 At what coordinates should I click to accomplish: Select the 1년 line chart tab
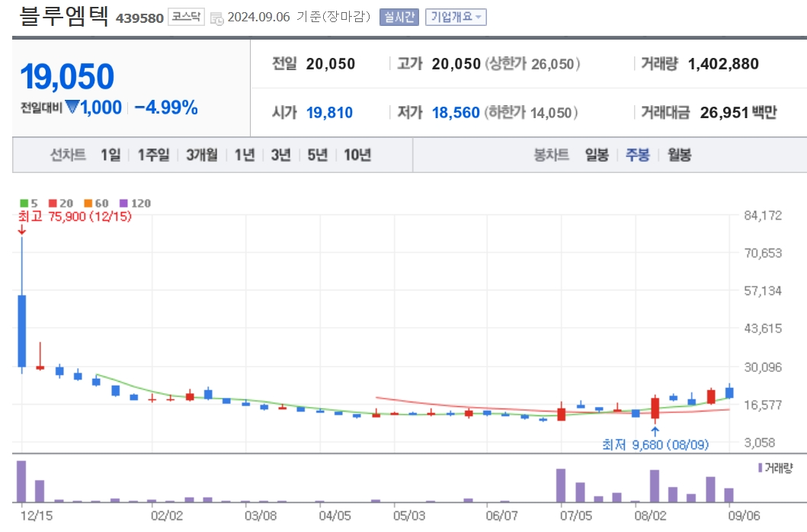pyautogui.click(x=245, y=155)
